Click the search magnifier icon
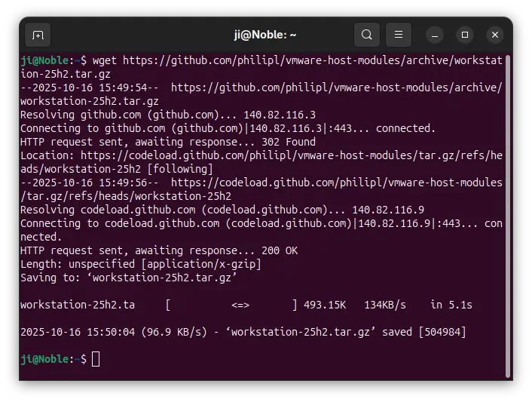This screenshot has width=532, height=402. tap(366, 35)
